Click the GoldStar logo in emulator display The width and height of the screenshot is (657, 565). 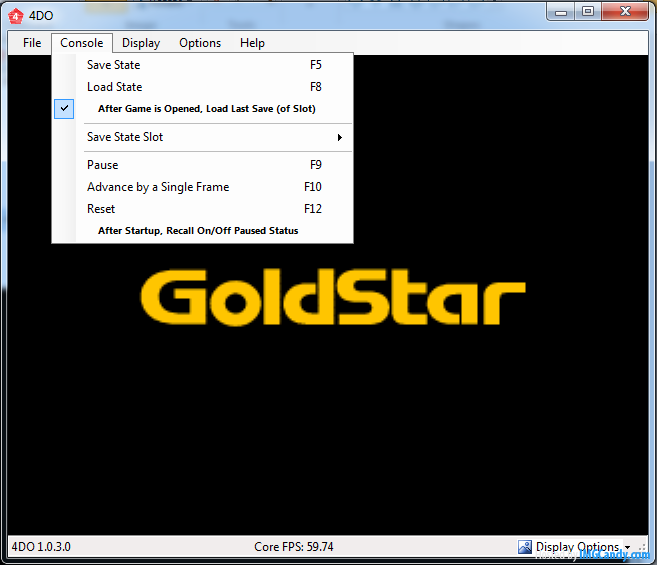click(x=333, y=297)
